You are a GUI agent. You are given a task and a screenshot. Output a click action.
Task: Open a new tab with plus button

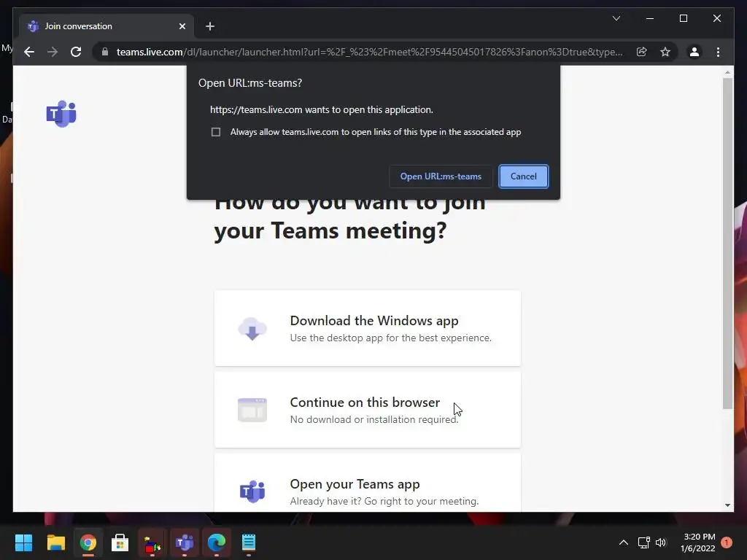pos(210,26)
